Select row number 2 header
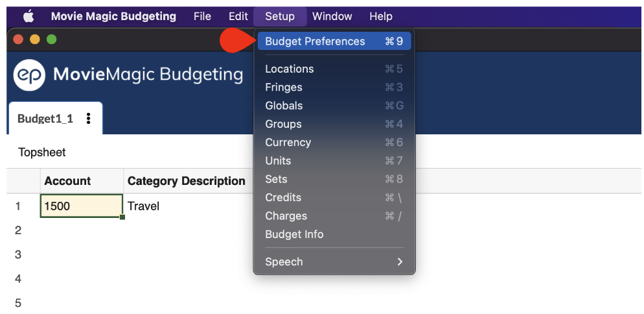 [18, 230]
